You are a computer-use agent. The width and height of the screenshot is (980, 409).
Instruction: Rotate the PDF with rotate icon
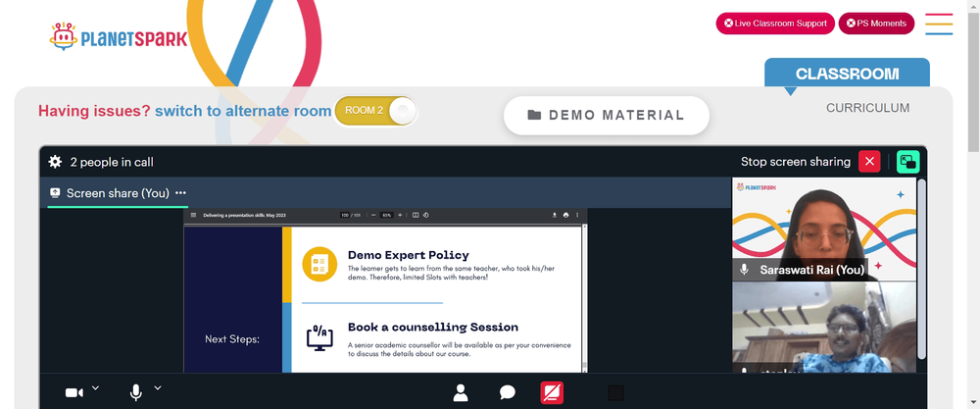[x=425, y=215]
